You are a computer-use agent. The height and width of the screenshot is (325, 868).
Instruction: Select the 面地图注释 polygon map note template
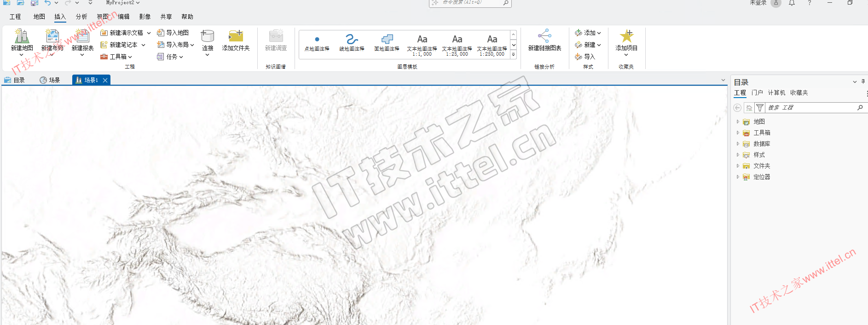(387, 44)
